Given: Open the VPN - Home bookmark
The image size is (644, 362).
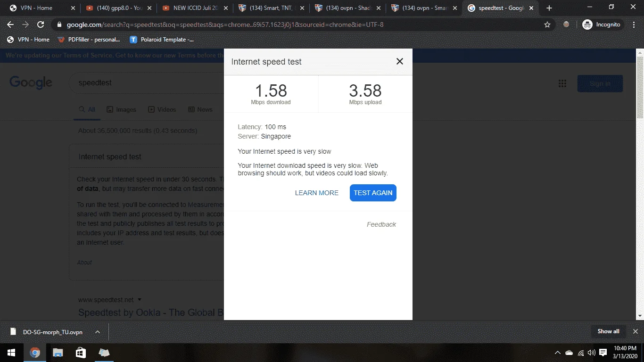Looking at the screenshot, I should pos(29,40).
